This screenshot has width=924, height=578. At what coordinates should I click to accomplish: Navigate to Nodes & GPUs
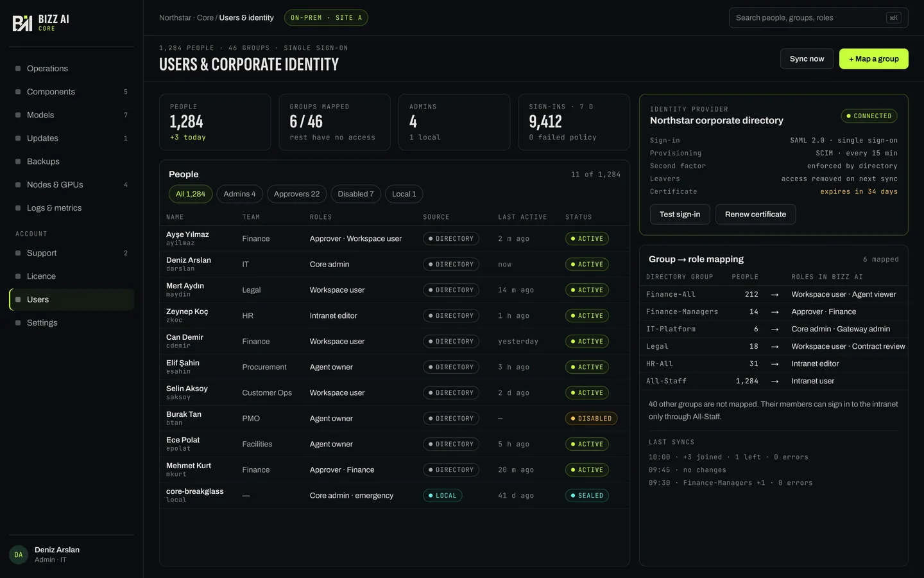click(x=72, y=184)
